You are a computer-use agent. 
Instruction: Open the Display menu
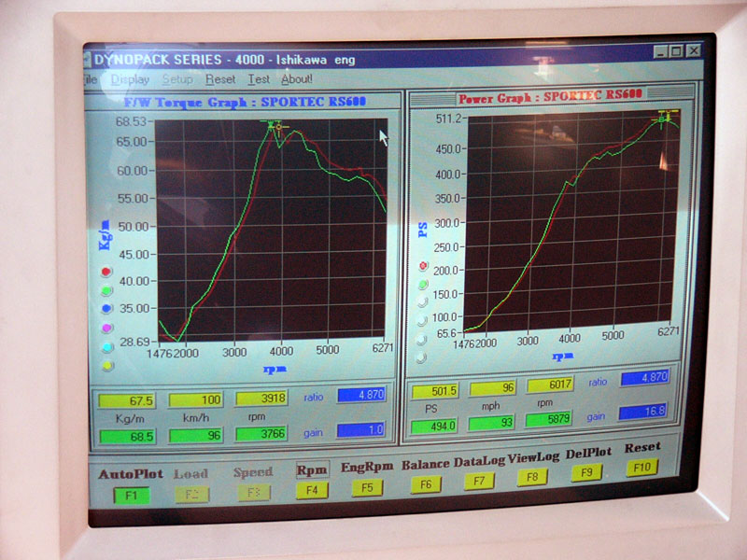point(130,79)
